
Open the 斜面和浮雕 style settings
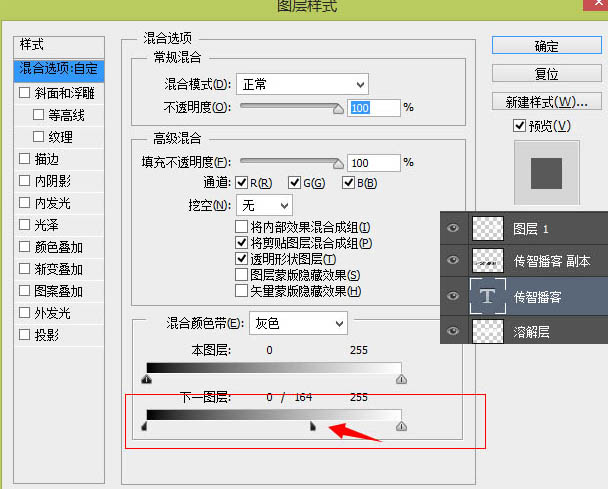click(x=64, y=93)
